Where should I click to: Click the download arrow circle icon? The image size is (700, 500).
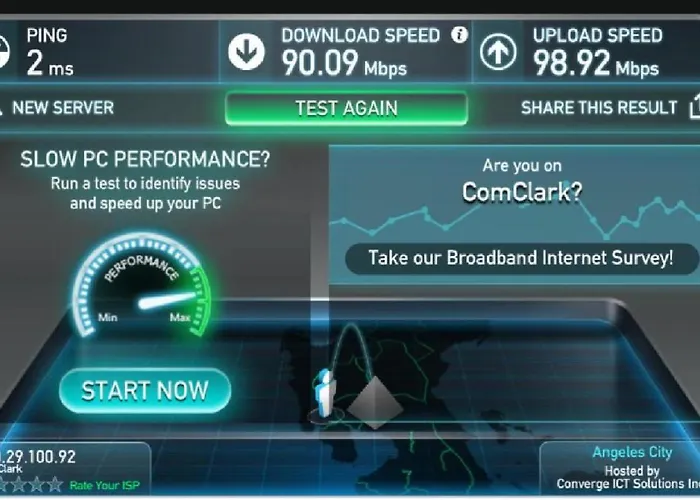(x=246, y=52)
